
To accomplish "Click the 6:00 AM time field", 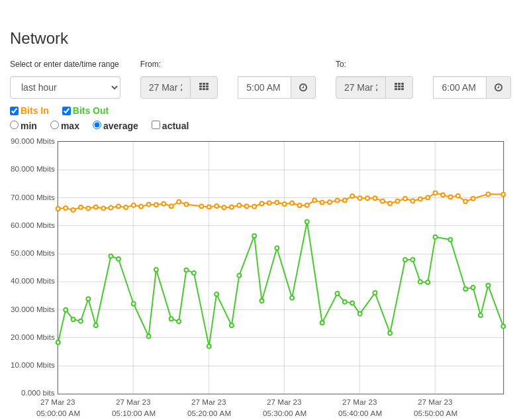I will [460, 87].
